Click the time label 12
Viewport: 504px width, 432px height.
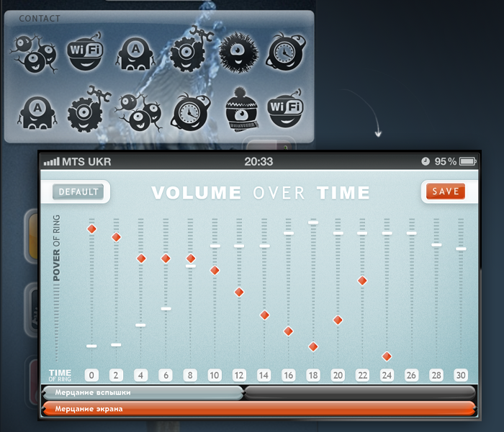click(x=239, y=375)
